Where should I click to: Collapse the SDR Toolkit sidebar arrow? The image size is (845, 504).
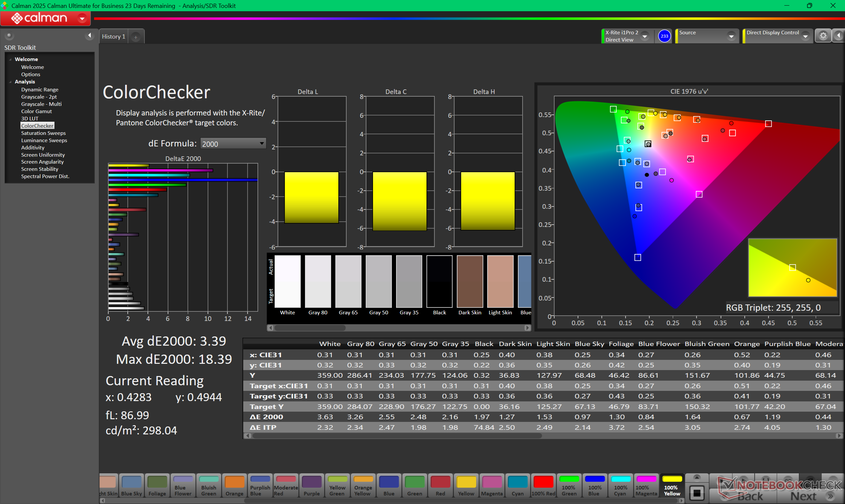pyautogui.click(x=89, y=35)
